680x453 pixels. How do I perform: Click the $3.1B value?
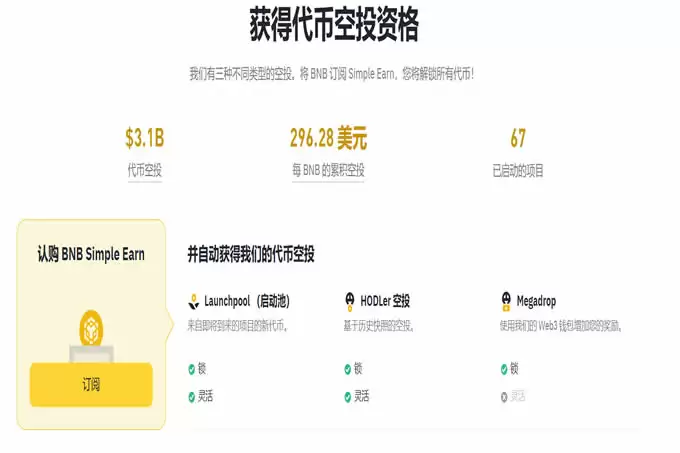pos(144,138)
